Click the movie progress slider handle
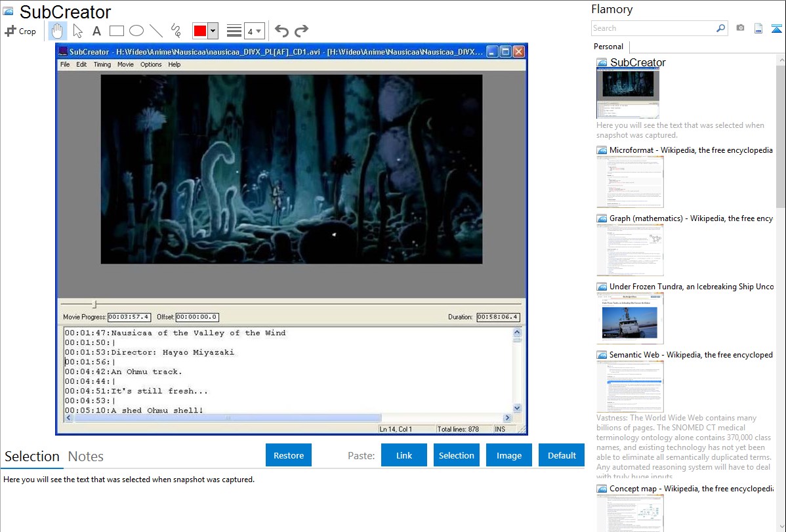Screen dimensions: 786x532 click(94, 304)
